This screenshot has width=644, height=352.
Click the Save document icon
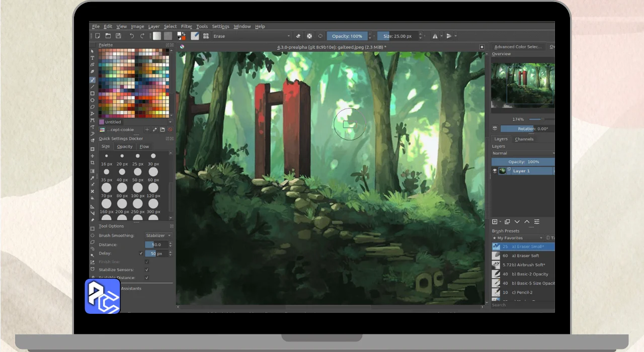point(118,36)
